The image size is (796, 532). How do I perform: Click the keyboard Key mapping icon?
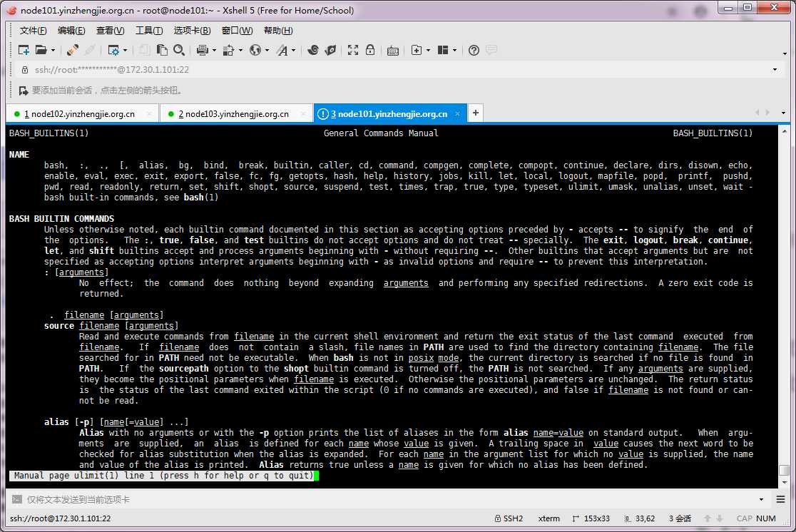click(392, 50)
